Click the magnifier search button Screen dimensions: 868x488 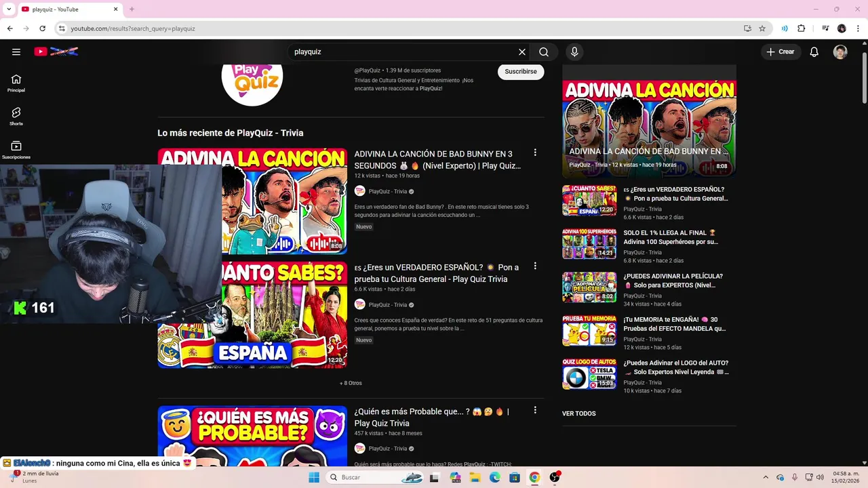tap(544, 52)
